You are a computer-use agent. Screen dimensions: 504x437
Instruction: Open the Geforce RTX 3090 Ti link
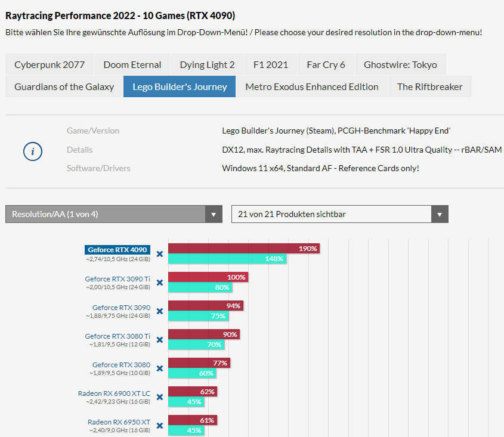pos(118,279)
